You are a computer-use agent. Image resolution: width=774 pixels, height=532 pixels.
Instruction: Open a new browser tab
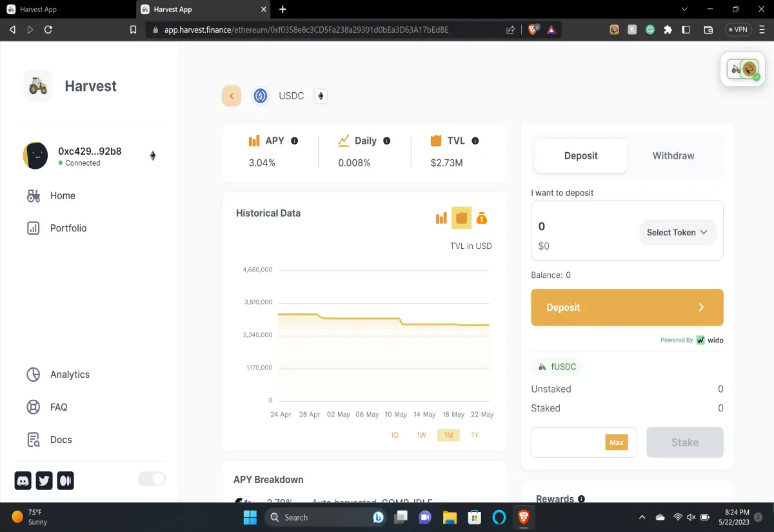[x=283, y=9]
